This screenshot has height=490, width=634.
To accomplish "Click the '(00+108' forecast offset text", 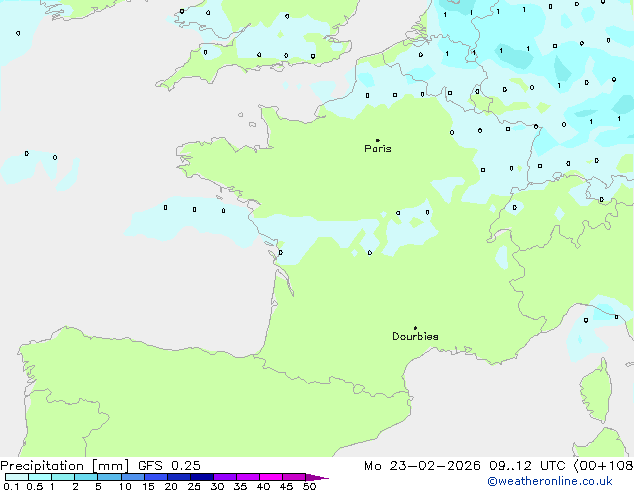I will point(603,466).
